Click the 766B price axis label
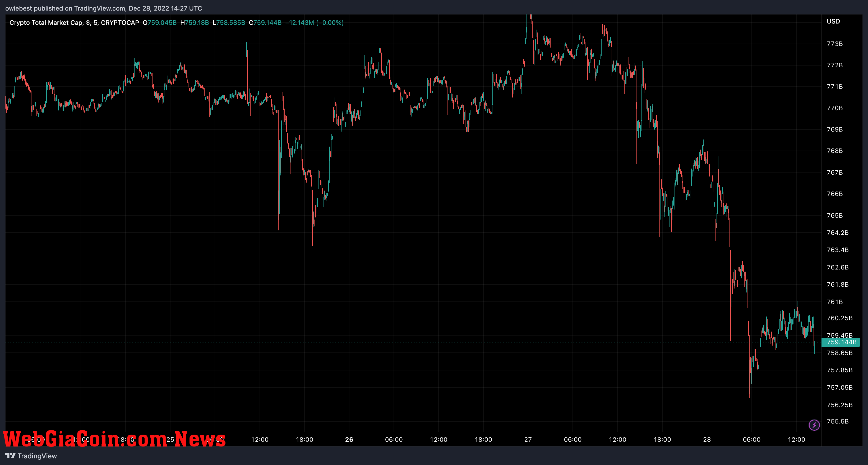Screen dimensions: 868x465 [x=835, y=194]
